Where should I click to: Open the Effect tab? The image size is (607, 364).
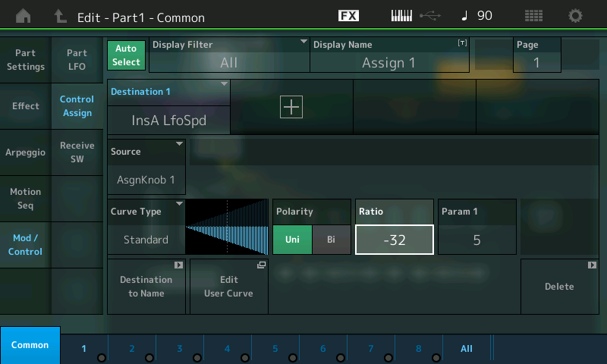tap(26, 106)
